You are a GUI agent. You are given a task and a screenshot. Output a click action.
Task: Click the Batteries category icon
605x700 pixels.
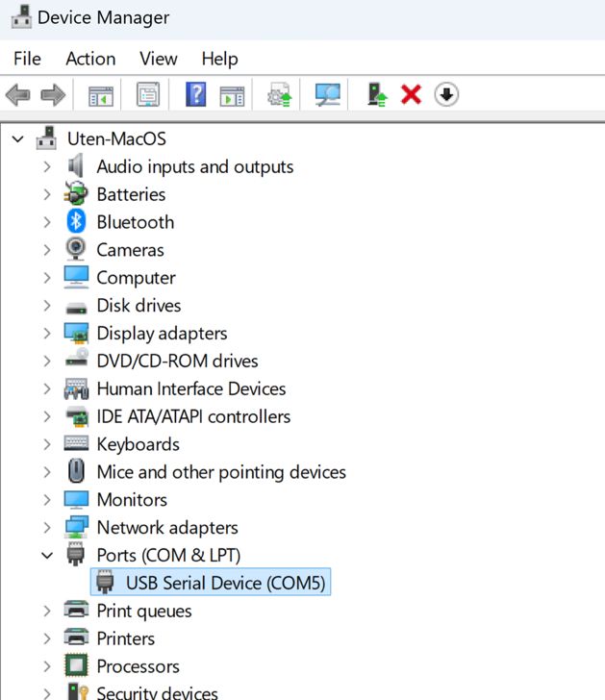[x=76, y=194]
